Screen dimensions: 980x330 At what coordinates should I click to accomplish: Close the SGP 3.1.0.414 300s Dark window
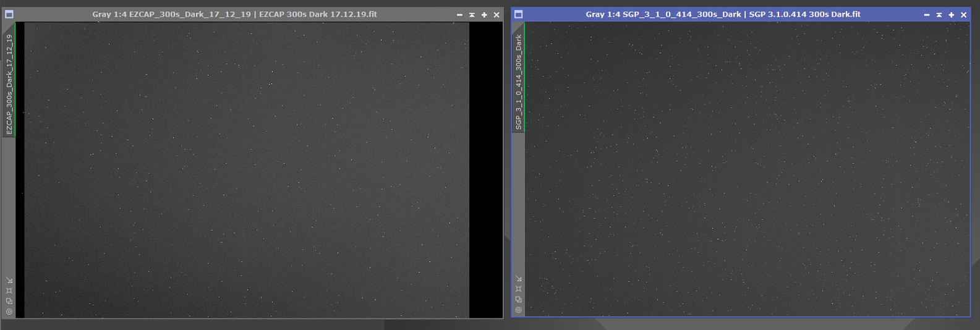[963, 15]
